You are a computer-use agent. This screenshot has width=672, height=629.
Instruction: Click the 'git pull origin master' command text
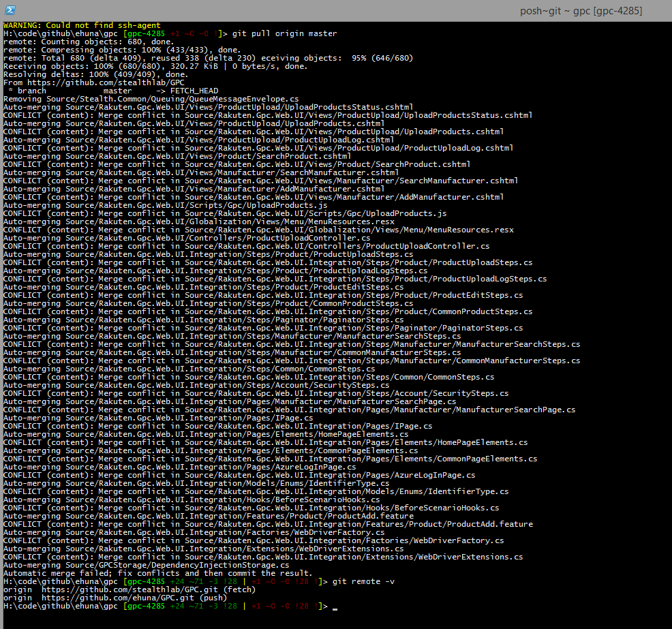(x=284, y=33)
